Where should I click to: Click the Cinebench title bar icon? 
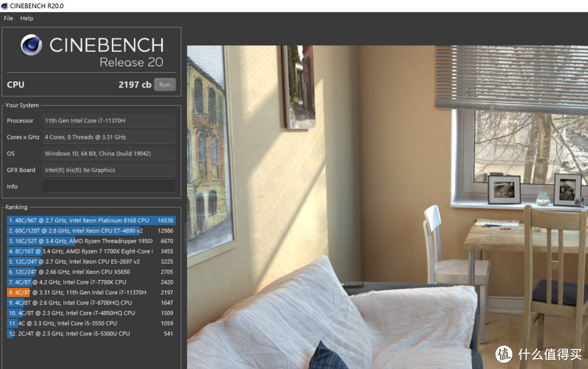pyautogui.click(x=4, y=5)
